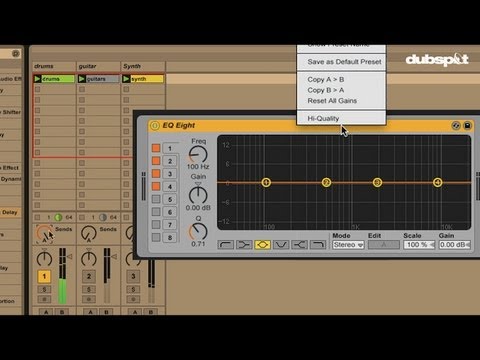
Task: Activate track 2 activator button
Action: click(89, 276)
